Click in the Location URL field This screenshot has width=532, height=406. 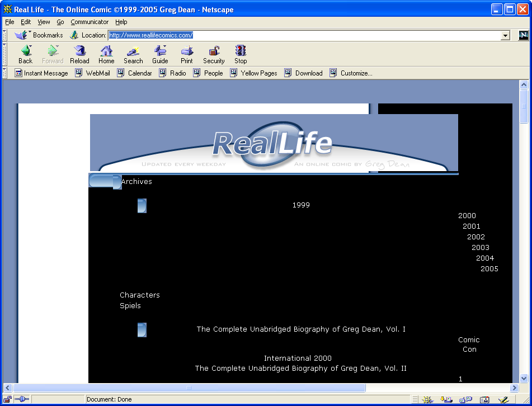pos(304,35)
